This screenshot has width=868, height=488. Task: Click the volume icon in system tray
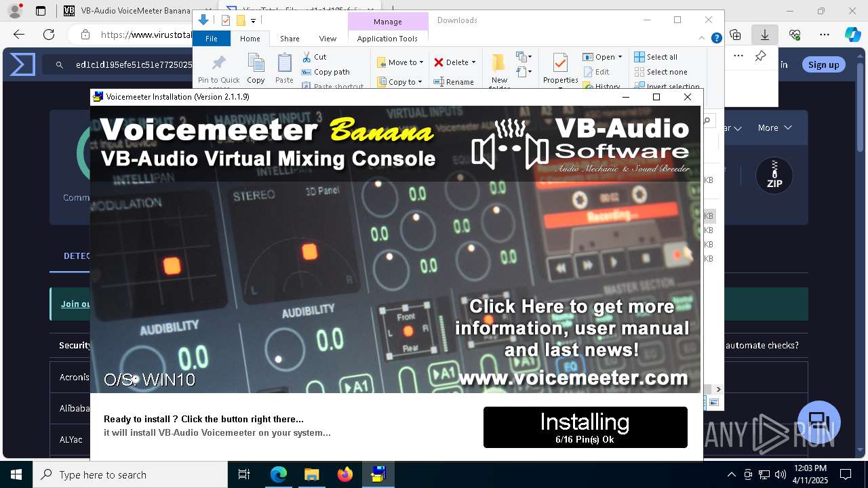pyautogui.click(x=781, y=474)
